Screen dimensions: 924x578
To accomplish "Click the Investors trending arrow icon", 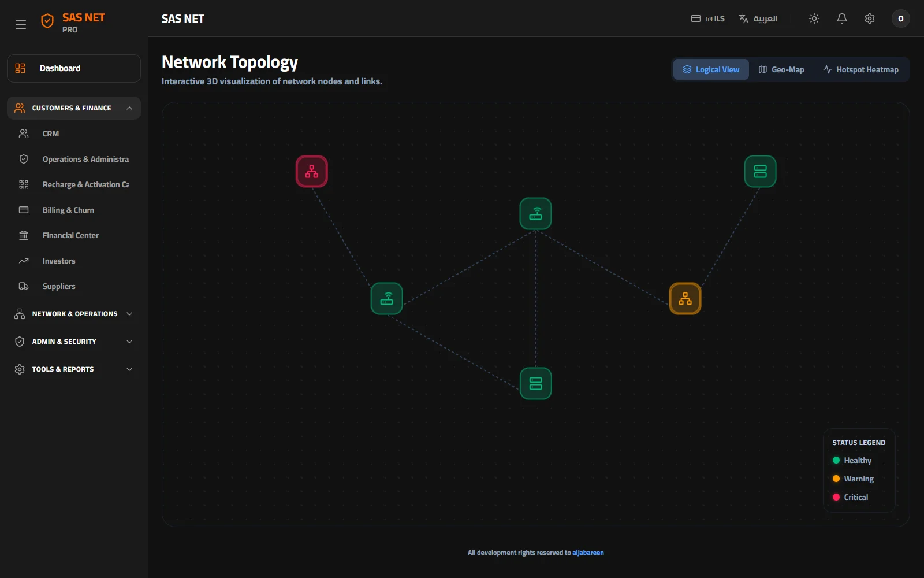I will [24, 261].
